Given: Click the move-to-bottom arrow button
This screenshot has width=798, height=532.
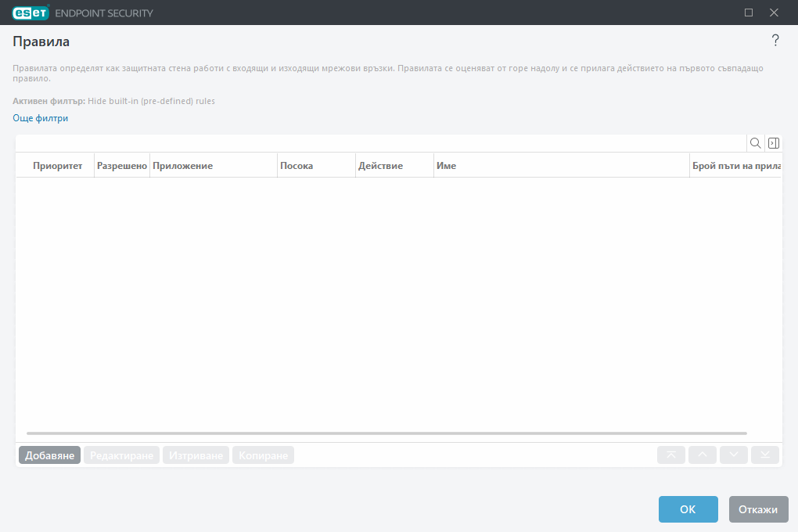Looking at the screenshot, I should (x=765, y=455).
